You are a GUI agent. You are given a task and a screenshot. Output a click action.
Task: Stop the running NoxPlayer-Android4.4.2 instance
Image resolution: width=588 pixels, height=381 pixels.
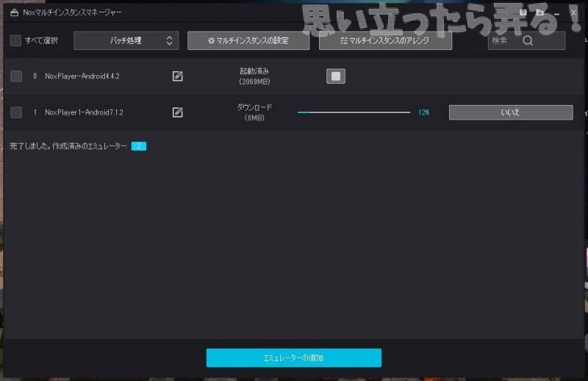pos(336,76)
